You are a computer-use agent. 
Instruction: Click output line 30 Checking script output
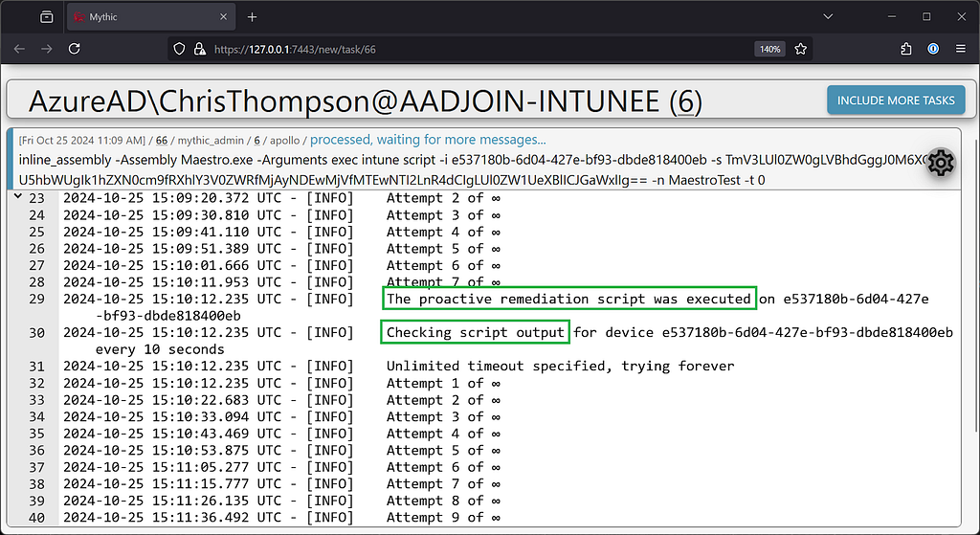tap(475, 332)
